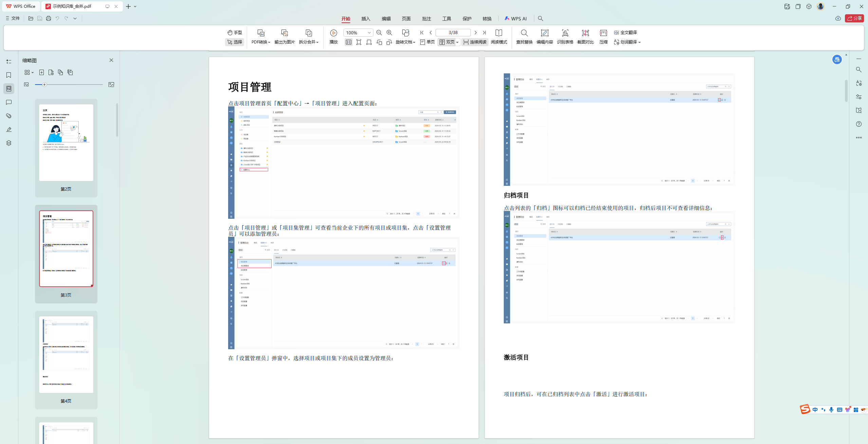
Task: Click the zoom in magnifier icon
Action: point(389,33)
